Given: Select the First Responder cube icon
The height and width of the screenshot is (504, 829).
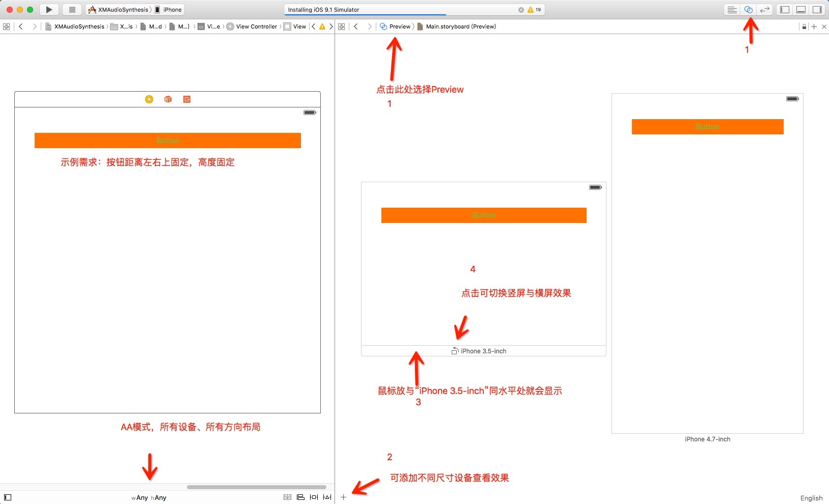Looking at the screenshot, I should click(168, 99).
